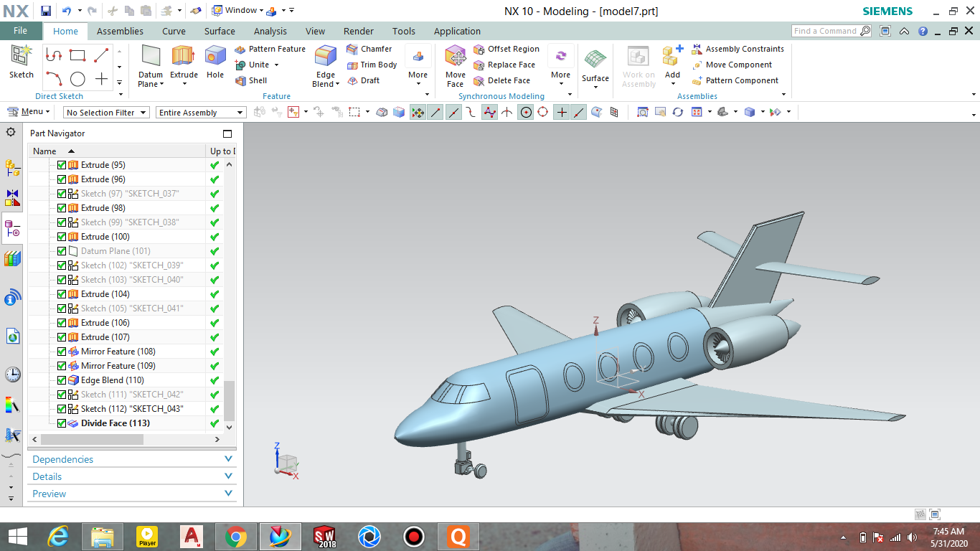980x551 pixels.
Task: Open Google Chrome from taskbar
Action: [236, 537]
